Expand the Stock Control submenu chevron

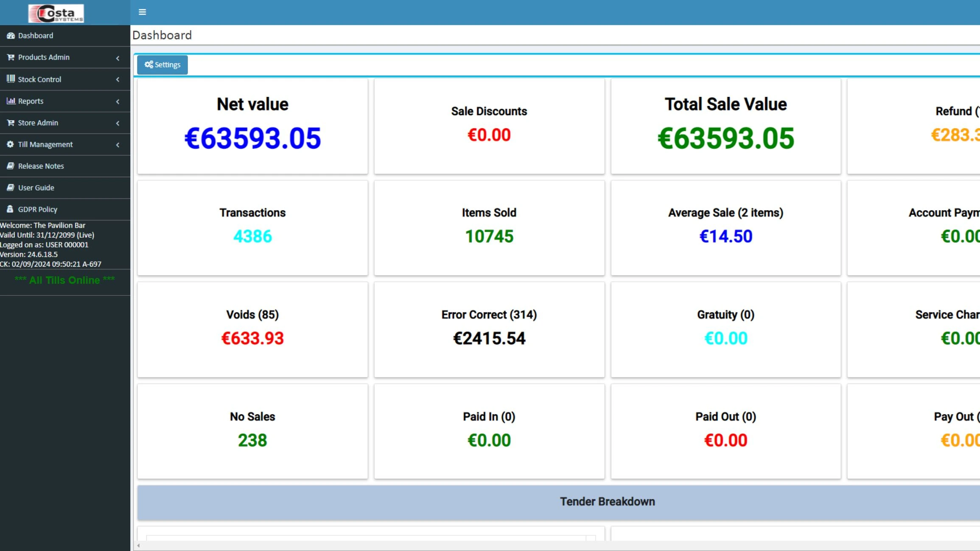(x=118, y=79)
